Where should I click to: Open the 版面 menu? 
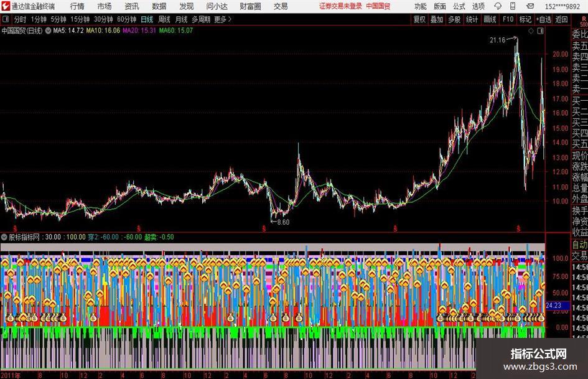point(440,6)
